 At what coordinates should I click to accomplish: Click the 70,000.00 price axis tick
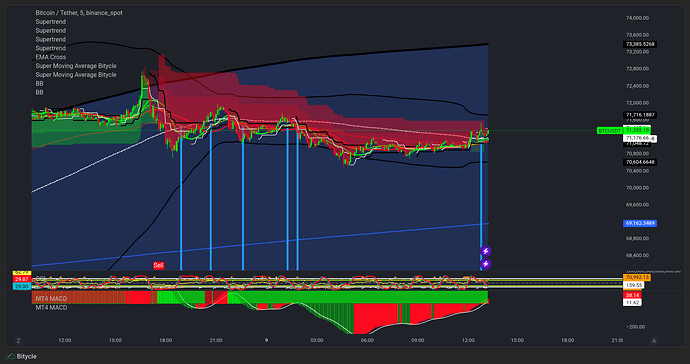pos(637,188)
